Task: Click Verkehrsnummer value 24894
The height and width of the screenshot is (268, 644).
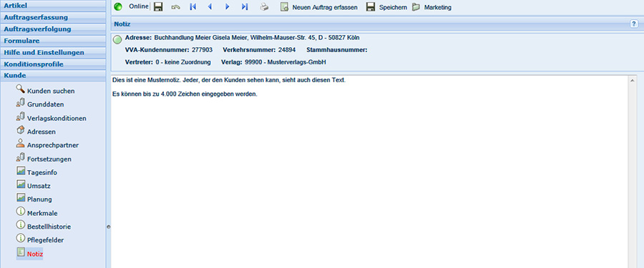Action: click(287, 50)
